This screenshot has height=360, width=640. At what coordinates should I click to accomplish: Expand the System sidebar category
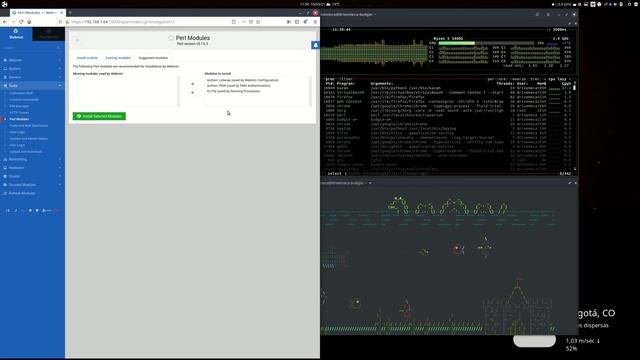click(x=32, y=69)
